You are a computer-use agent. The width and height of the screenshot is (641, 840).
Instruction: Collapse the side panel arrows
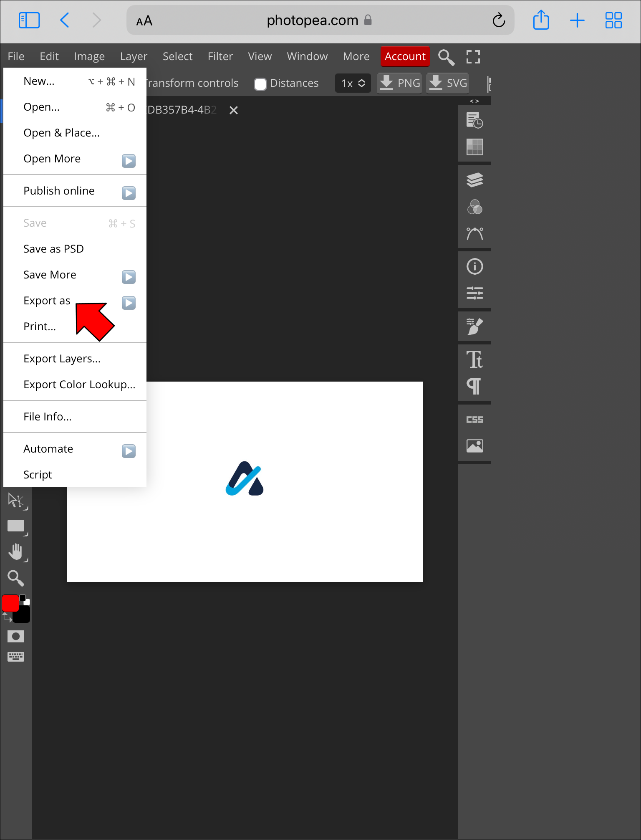click(474, 101)
